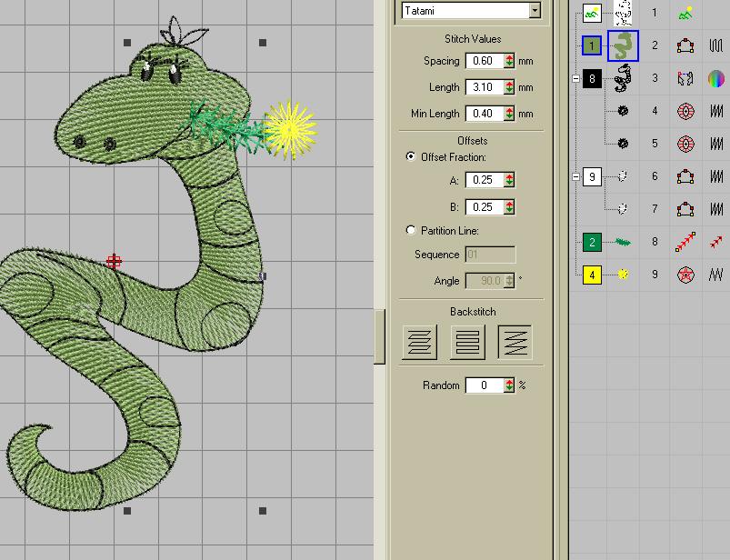Screen dimensions: 730x560
Task: Click inside the Length value field
Action: point(482,88)
